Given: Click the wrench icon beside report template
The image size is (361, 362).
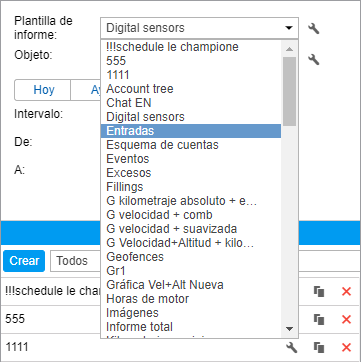Looking at the screenshot, I should click(313, 28).
